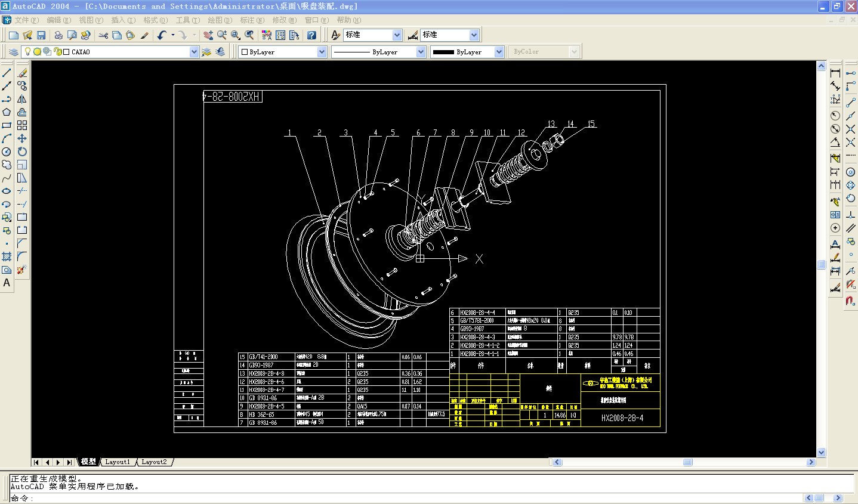Select the Radius Dimension tool
Image resolution: width=858 pixels, height=504 pixels.
pos(835,116)
